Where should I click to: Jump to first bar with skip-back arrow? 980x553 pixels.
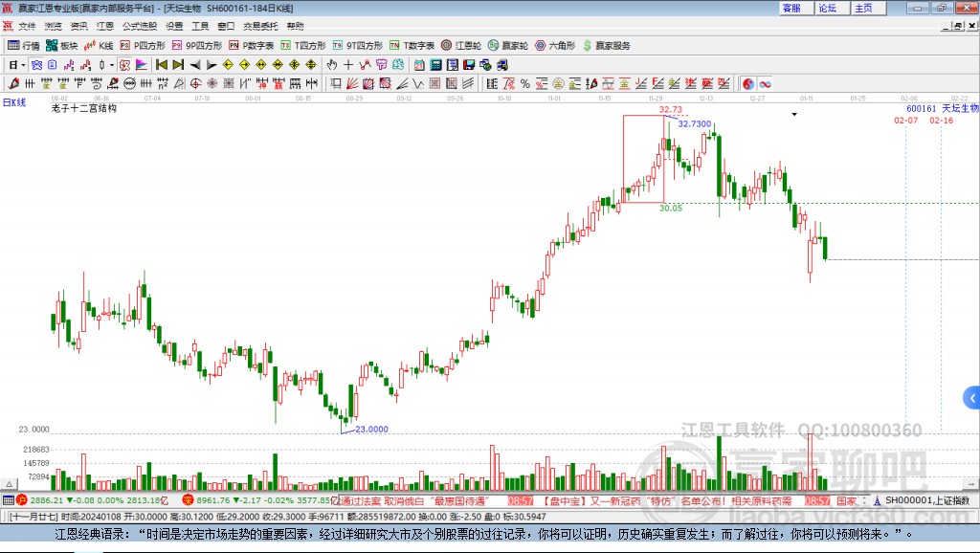click(x=161, y=64)
